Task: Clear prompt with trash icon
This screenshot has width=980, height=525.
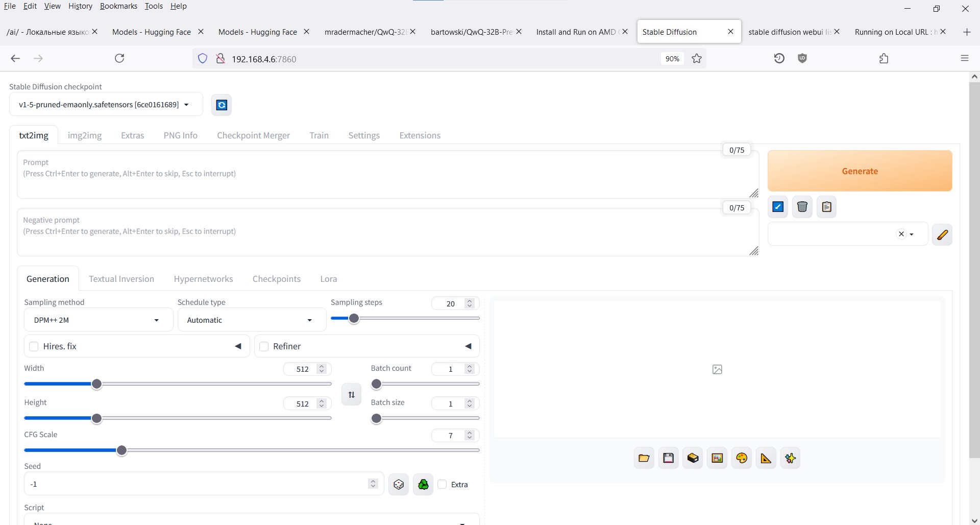Action: point(802,207)
